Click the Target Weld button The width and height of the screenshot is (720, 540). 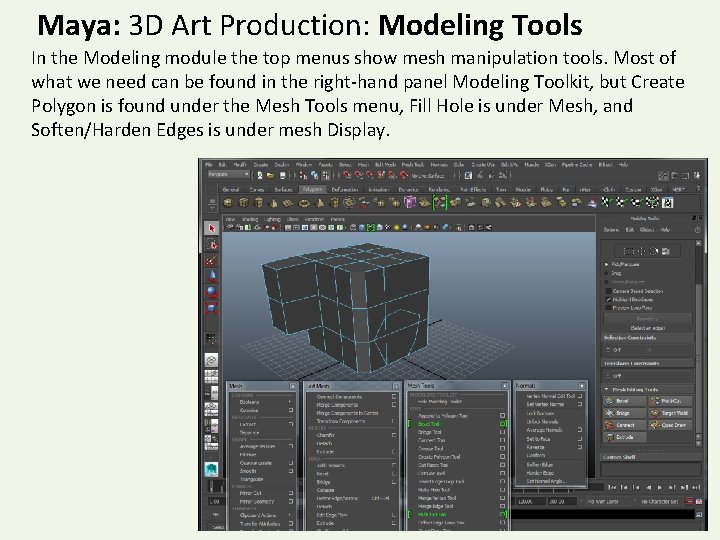click(670, 413)
